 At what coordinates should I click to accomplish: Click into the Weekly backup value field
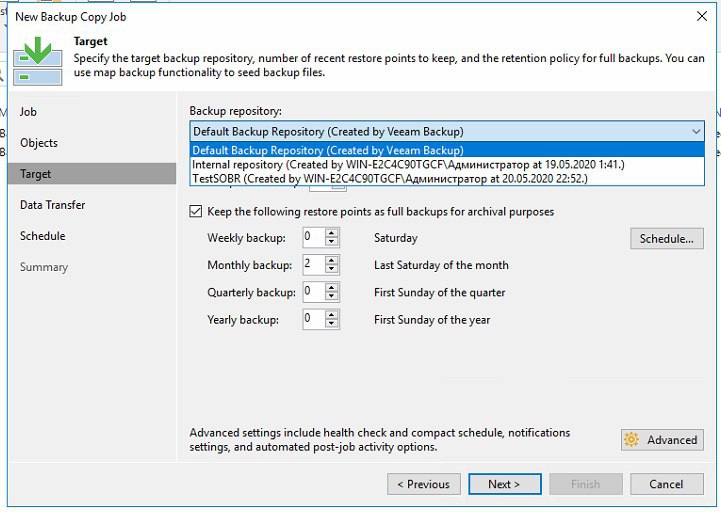[x=314, y=238]
